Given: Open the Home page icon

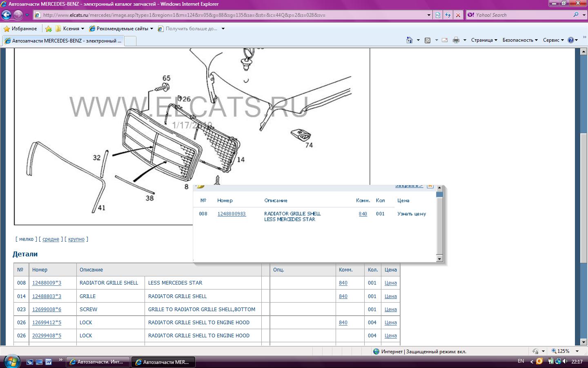Looking at the screenshot, I should pos(410,40).
